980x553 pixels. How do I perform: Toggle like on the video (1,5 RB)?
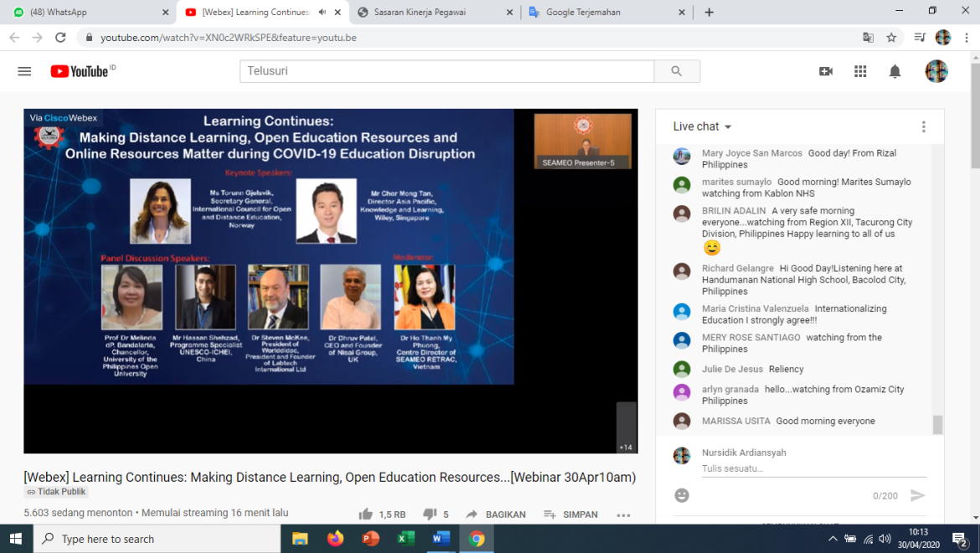click(x=365, y=514)
